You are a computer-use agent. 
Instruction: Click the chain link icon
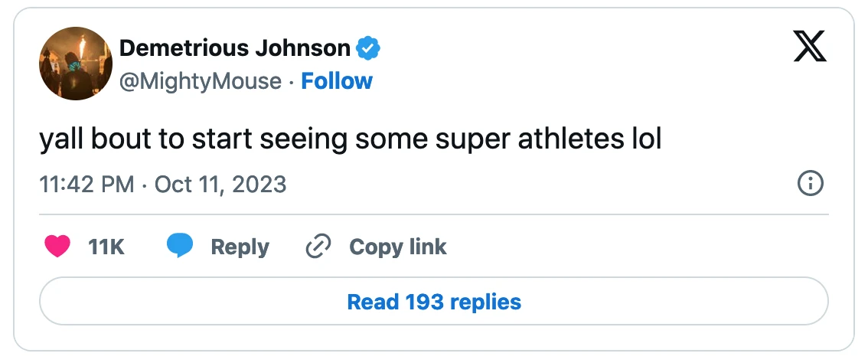pos(318,247)
